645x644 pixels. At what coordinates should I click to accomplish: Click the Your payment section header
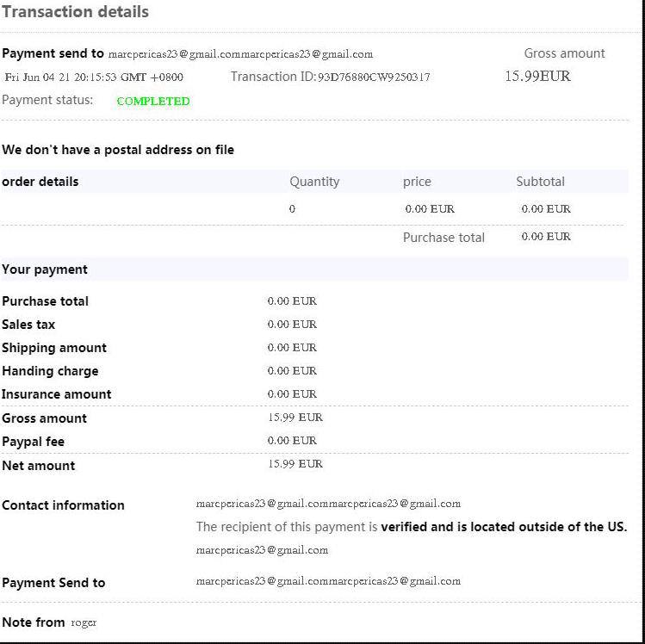pos(45,269)
